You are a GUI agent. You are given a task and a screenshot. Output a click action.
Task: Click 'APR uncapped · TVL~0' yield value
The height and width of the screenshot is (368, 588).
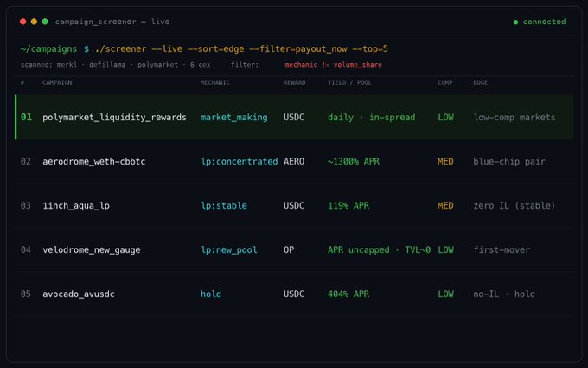(x=379, y=249)
